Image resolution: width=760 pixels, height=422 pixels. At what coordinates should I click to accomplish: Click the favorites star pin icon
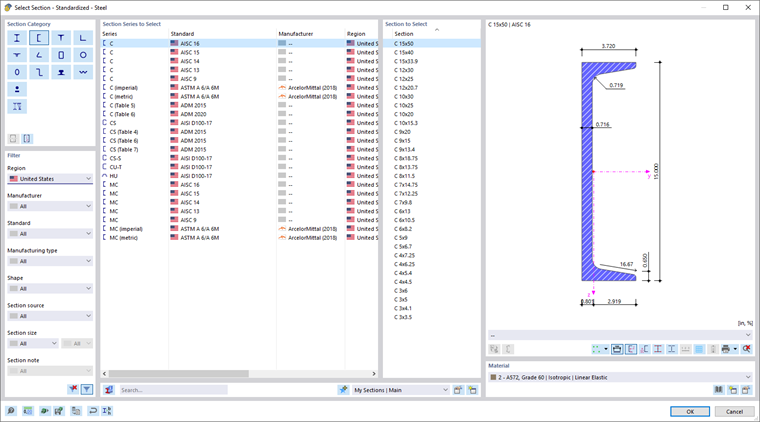(343, 390)
